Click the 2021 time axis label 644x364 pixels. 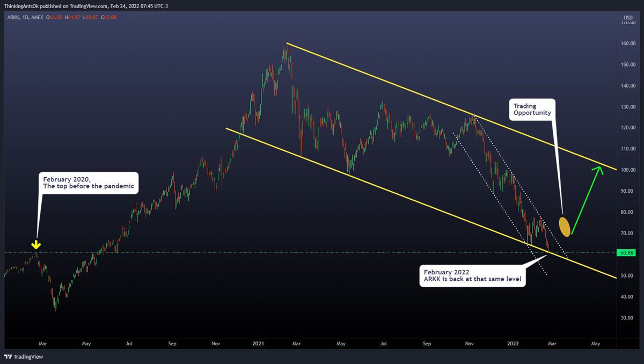(258, 343)
